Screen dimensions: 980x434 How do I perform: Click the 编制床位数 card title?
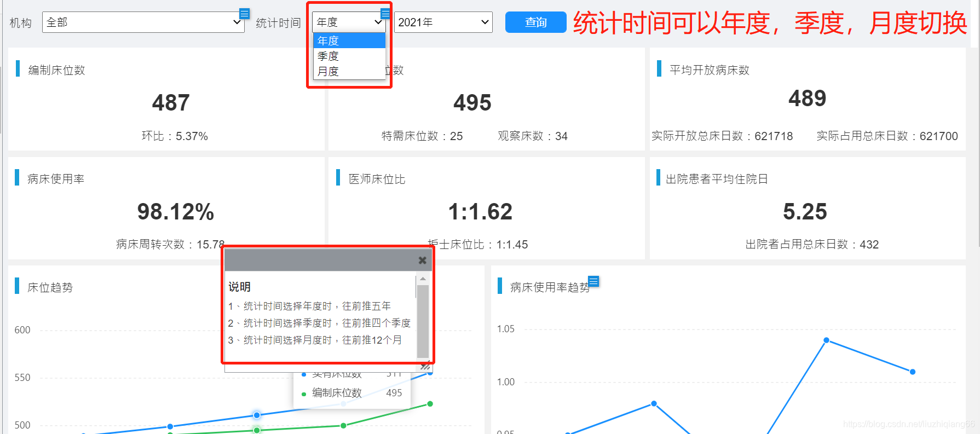click(x=57, y=70)
